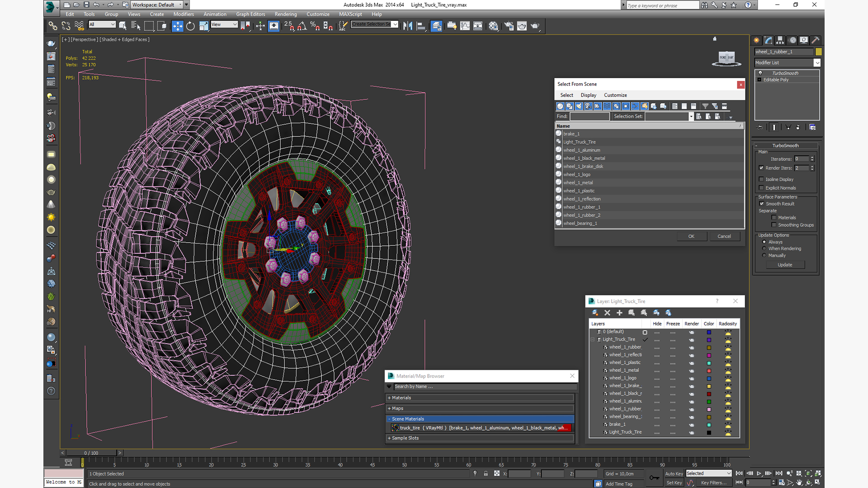Select the When Rendering update option

(x=764, y=249)
